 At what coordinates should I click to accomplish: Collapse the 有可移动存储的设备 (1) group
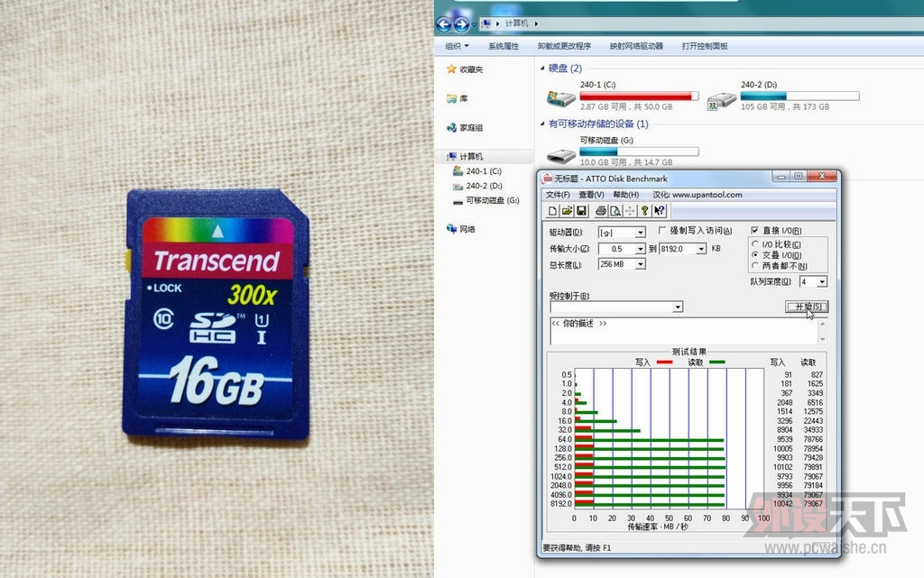point(542,124)
